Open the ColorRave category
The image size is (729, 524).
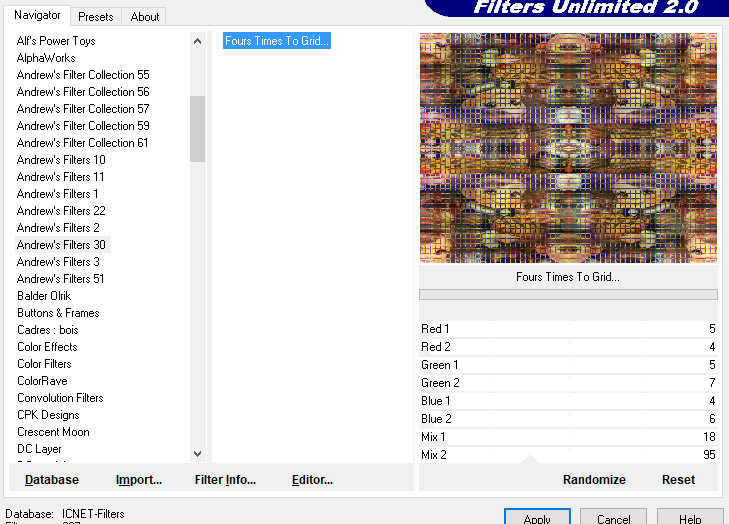[x=42, y=381]
